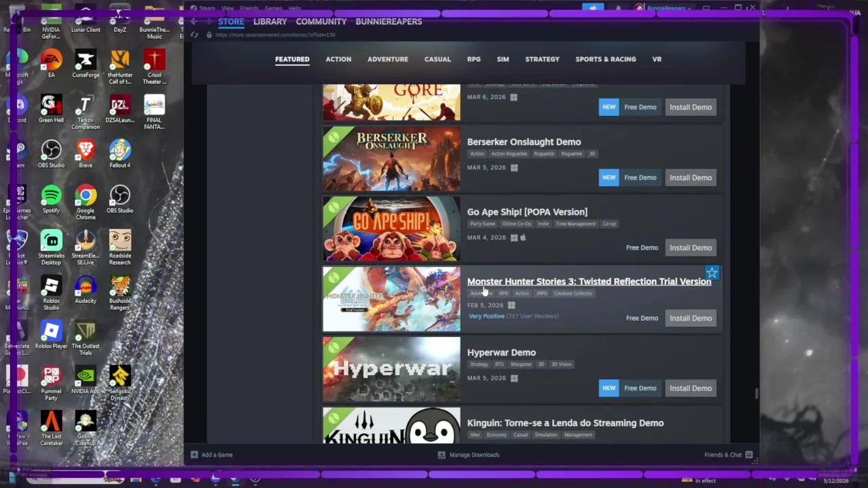Select the CASUAL demo category

coord(437,59)
